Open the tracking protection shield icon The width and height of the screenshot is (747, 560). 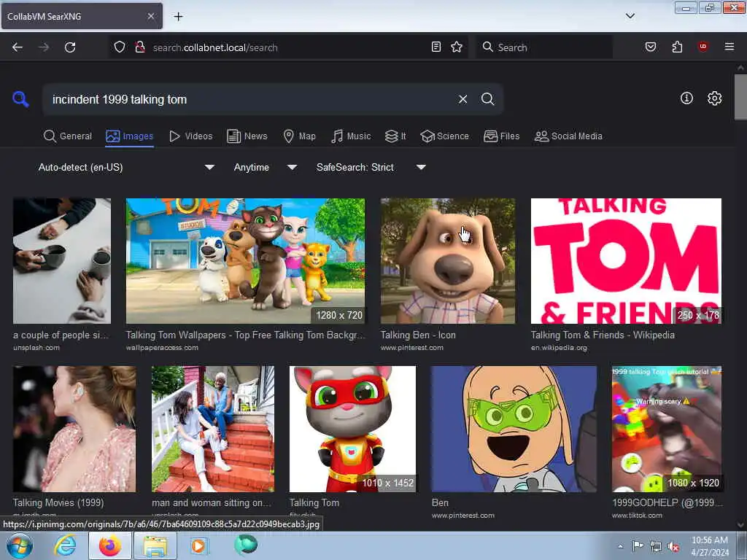[x=120, y=47]
